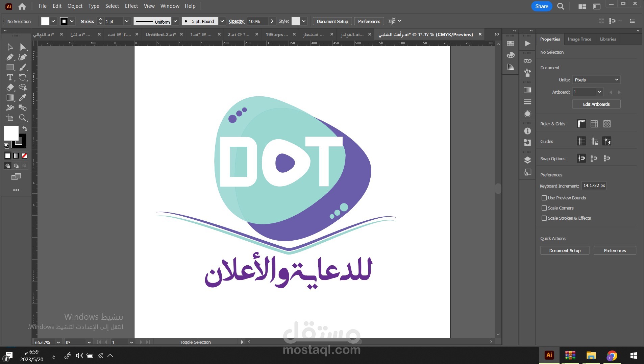The image size is (644, 364).
Task: Select the Eyedropper tool
Action: coord(23,98)
